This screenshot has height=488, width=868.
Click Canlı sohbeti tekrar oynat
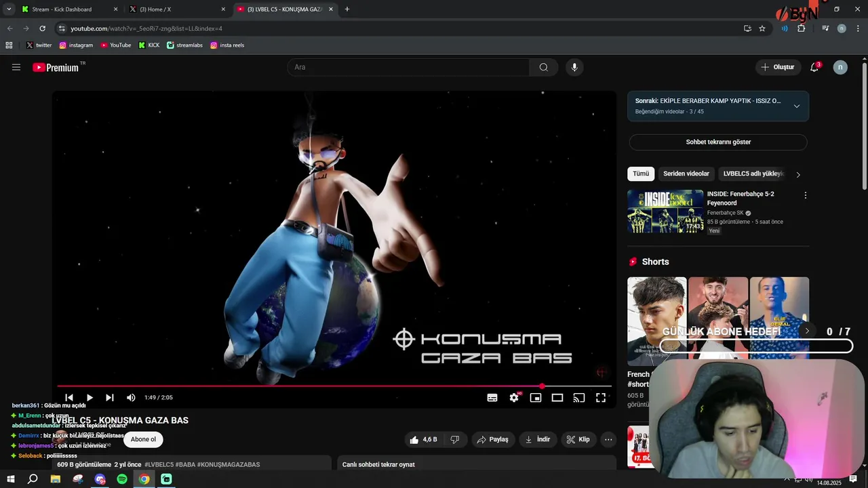point(378,465)
